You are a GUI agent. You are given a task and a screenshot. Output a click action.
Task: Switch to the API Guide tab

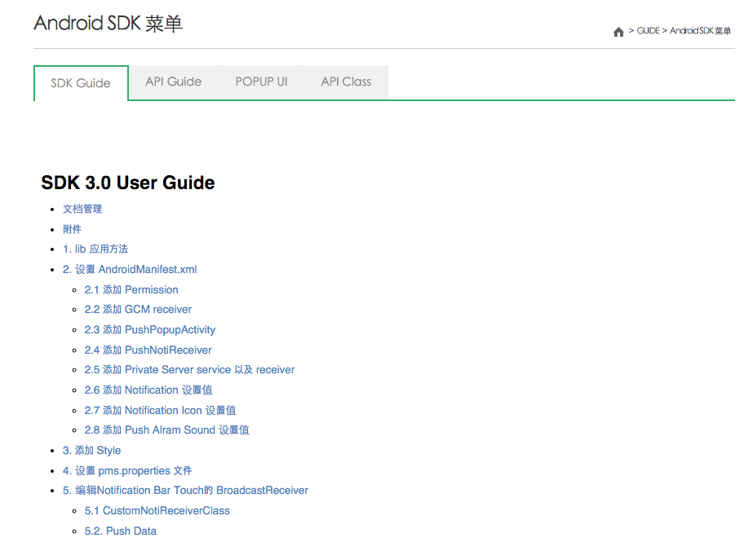tap(174, 82)
